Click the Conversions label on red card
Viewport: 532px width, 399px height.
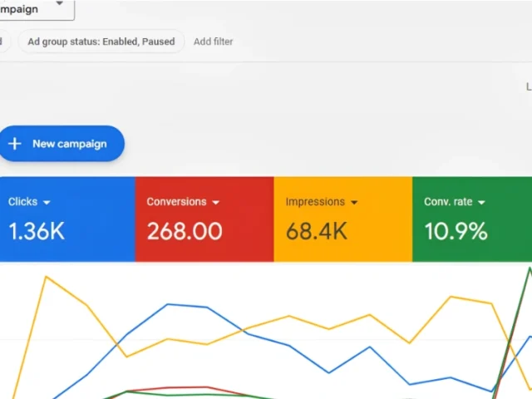coord(176,202)
